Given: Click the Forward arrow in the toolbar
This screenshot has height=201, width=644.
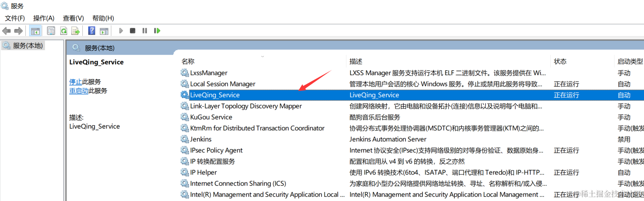Looking at the screenshot, I should [x=18, y=31].
